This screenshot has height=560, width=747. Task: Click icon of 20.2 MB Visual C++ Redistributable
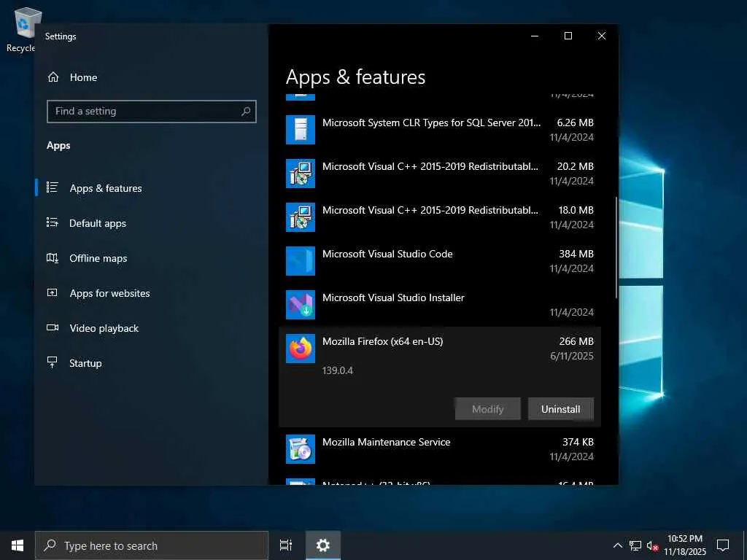(300, 174)
